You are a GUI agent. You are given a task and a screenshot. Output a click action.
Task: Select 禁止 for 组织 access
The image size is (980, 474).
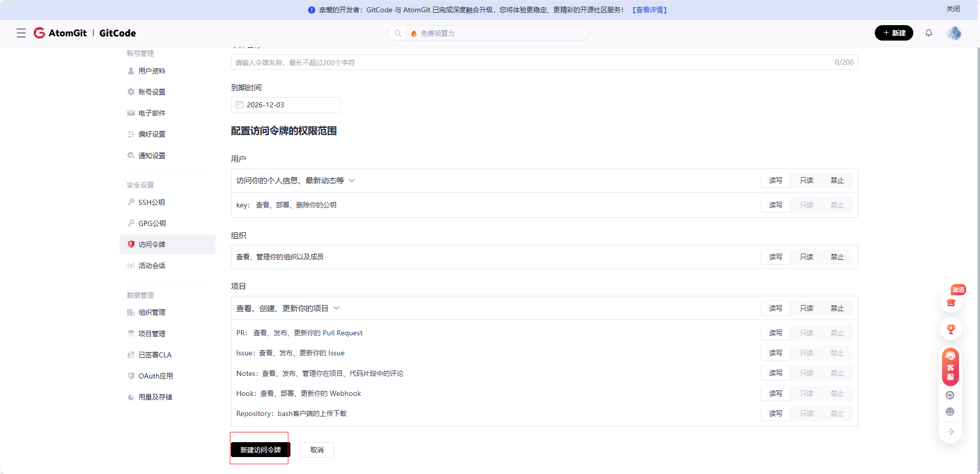[x=838, y=257]
